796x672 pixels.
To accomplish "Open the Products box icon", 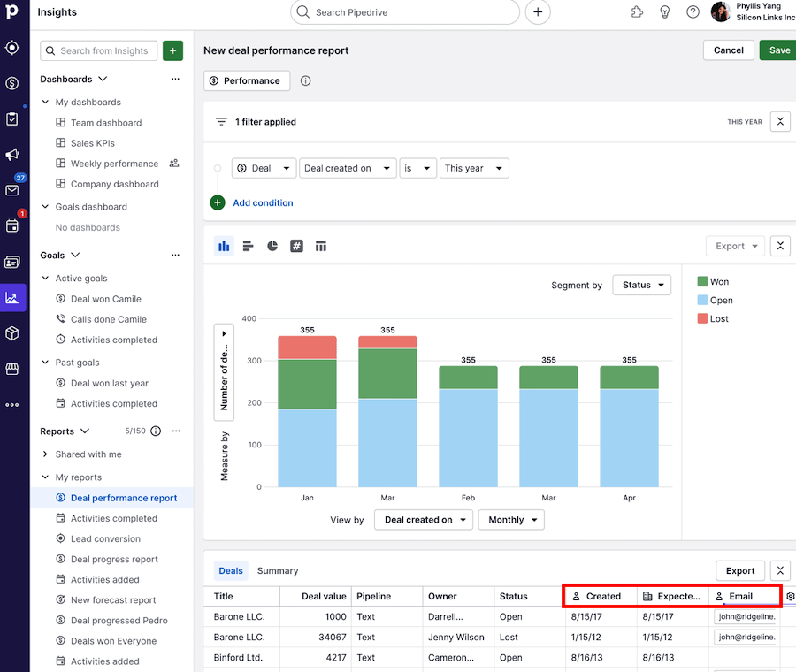I will [x=12, y=333].
